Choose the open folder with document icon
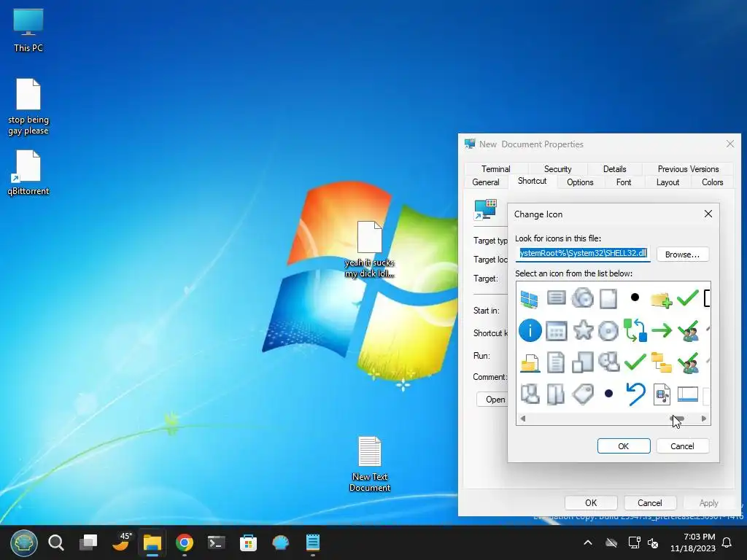The height and width of the screenshot is (560, 747). (x=530, y=363)
